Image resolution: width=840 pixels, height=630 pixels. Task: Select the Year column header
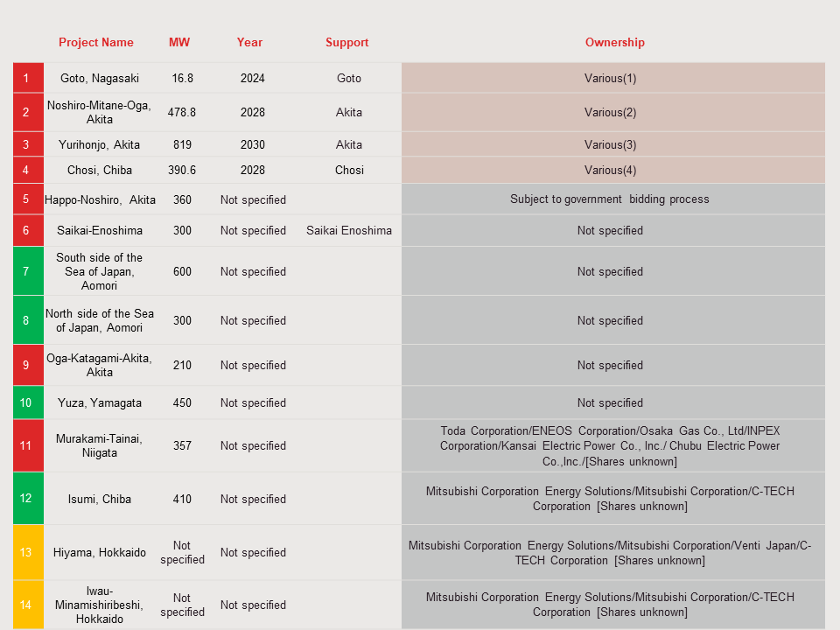[x=249, y=42]
